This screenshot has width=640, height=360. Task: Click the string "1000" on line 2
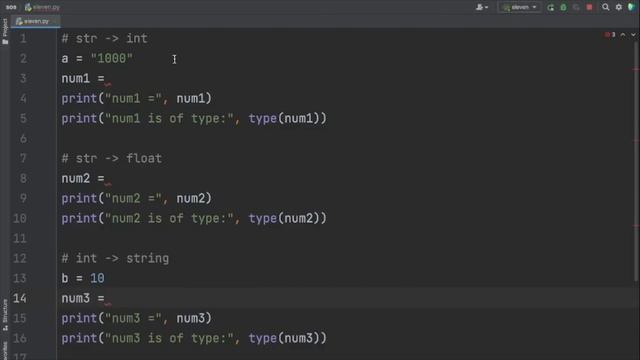(x=111, y=59)
